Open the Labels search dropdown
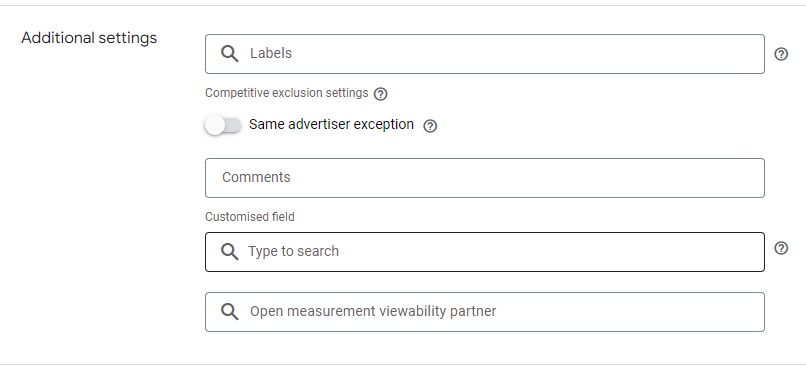The width and height of the screenshot is (806, 368). point(485,54)
